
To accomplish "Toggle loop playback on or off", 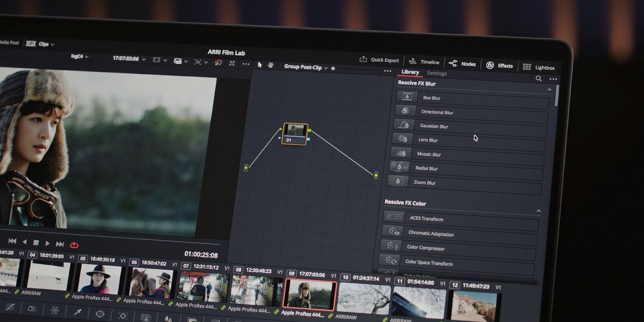I will tap(74, 245).
